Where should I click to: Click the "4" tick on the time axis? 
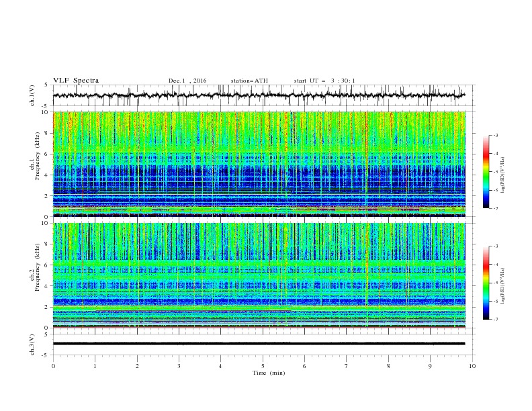220,366
